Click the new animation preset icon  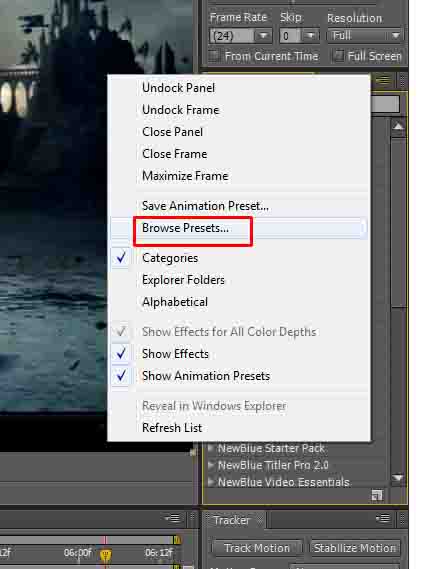click(x=377, y=495)
